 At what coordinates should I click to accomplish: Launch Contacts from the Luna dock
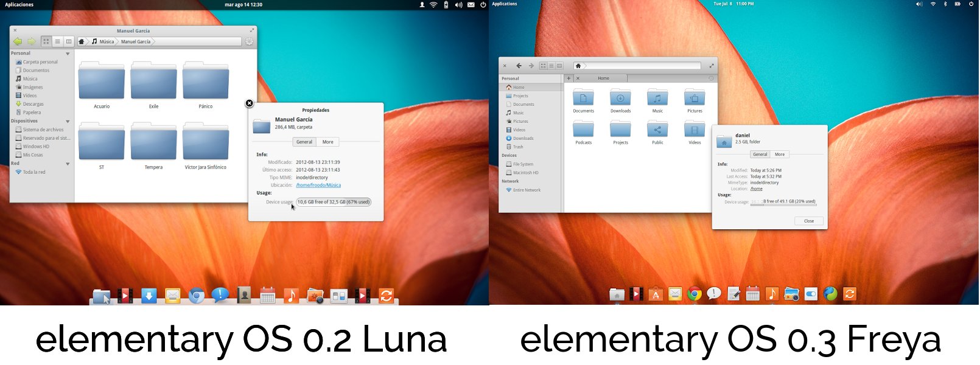(x=243, y=296)
